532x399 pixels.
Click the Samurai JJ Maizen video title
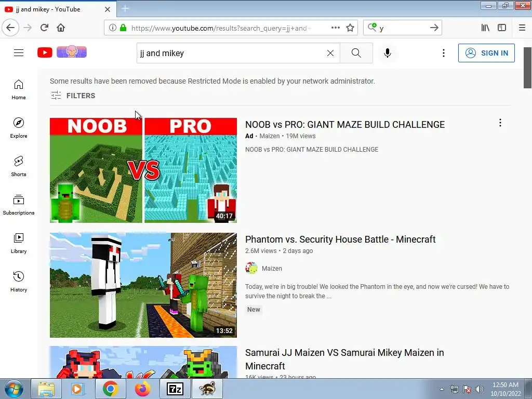point(344,360)
